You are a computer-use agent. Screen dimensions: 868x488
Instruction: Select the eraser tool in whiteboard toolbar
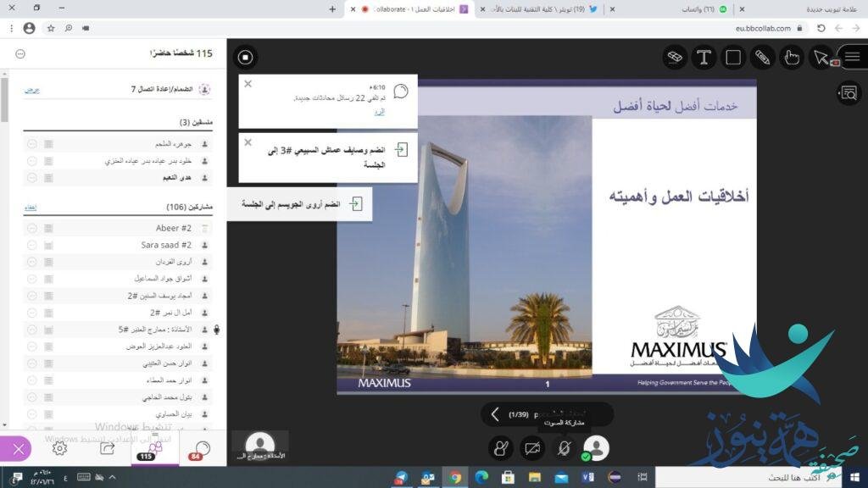[x=675, y=57]
